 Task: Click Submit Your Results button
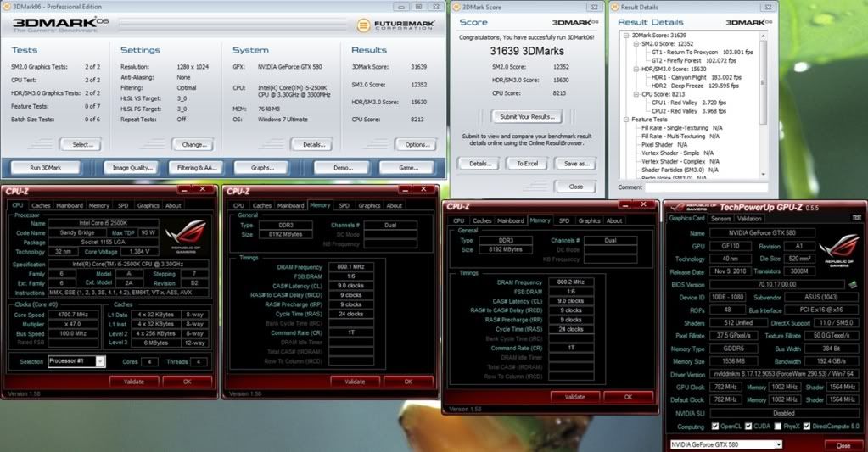click(527, 117)
